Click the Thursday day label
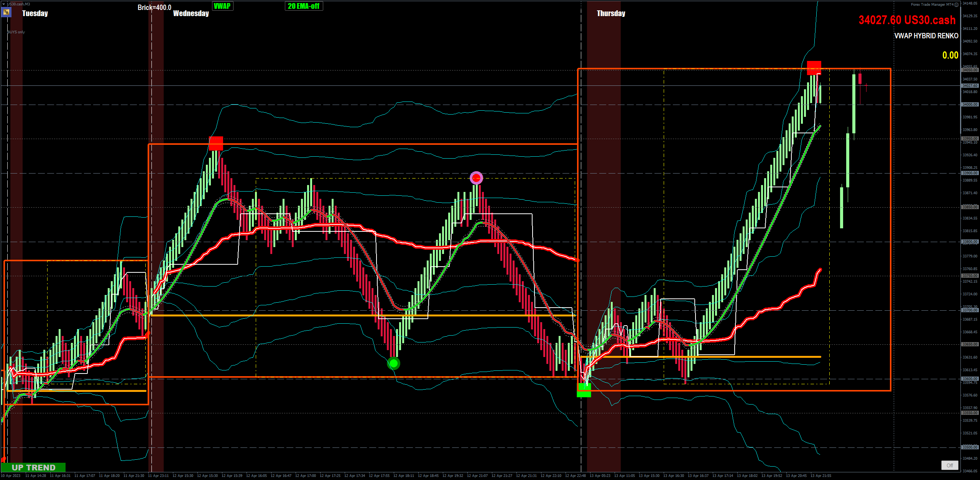This screenshot has width=980, height=480. [611, 13]
